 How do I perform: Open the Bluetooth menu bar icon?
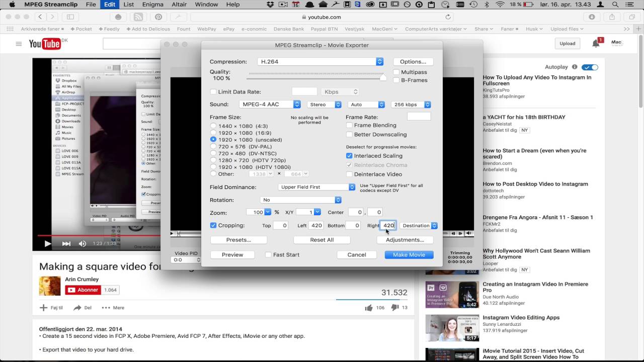(x=487, y=5)
